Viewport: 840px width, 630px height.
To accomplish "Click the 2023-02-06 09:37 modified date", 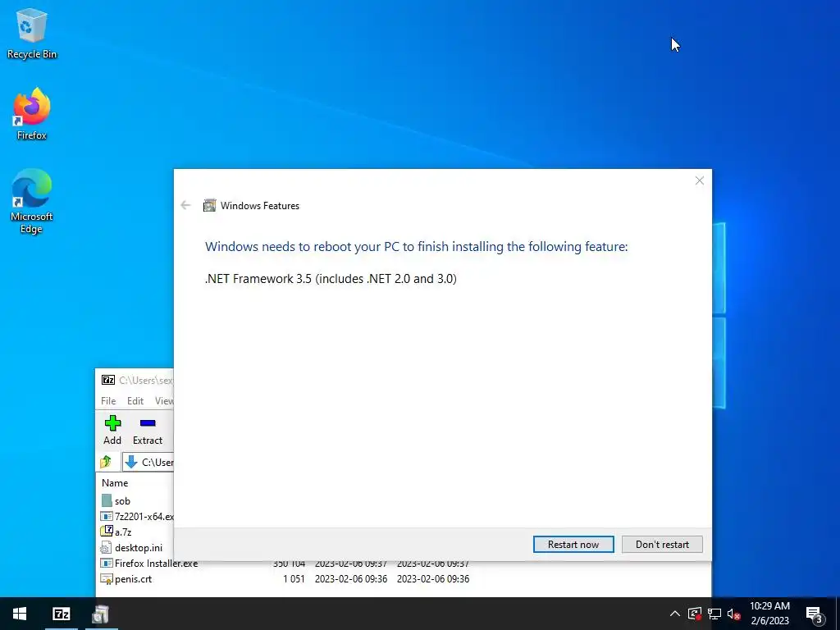I will coord(351,563).
